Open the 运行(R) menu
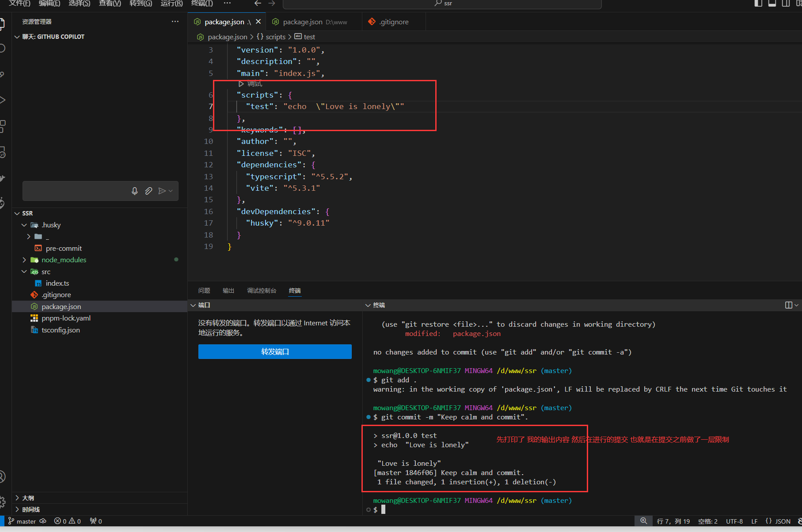This screenshot has height=532, width=802. [x=171, y=4]
